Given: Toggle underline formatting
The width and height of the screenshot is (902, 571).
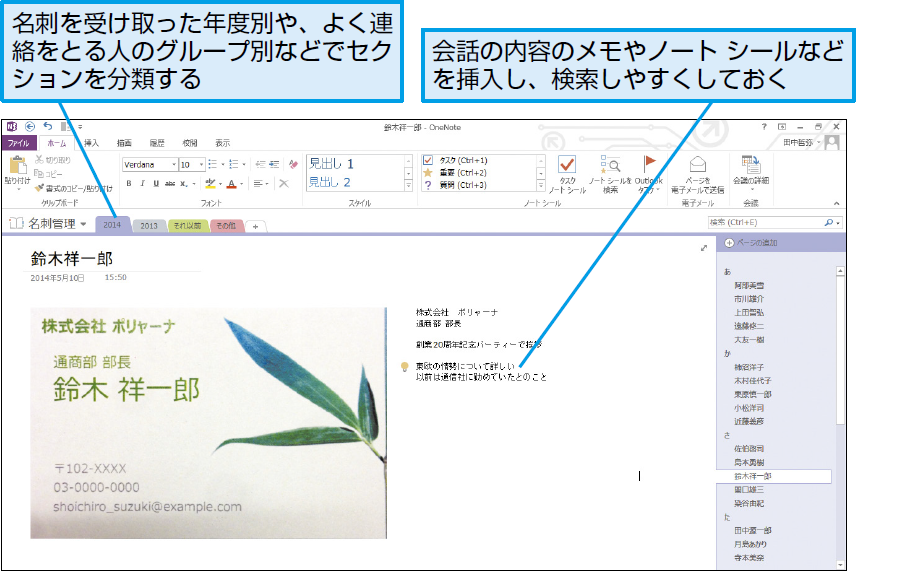Looking at the screenshot, I should [156, 183].
